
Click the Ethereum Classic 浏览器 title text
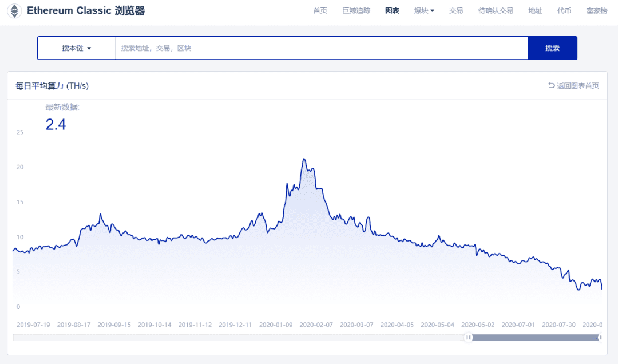86,11
